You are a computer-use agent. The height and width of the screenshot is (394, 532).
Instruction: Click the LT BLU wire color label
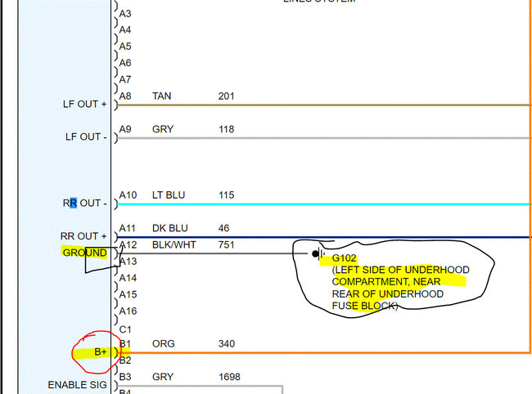click(169, 195)
